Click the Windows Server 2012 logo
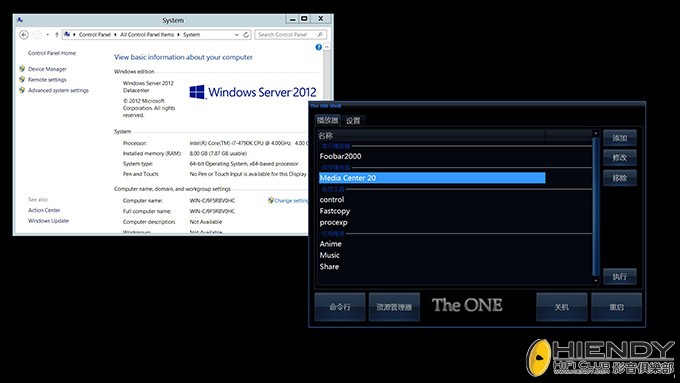The height and width of the screenshot is (383, 680). pos(253,92)
